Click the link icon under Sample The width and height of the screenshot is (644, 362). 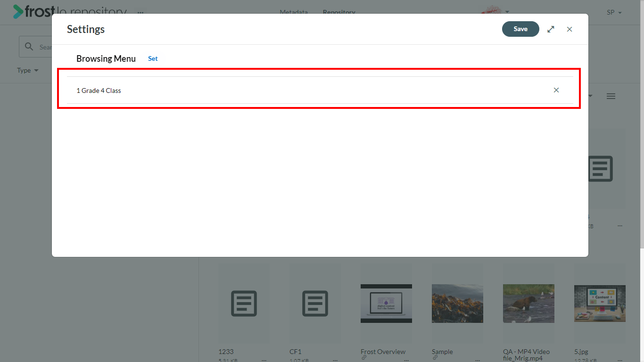(435, 358)
